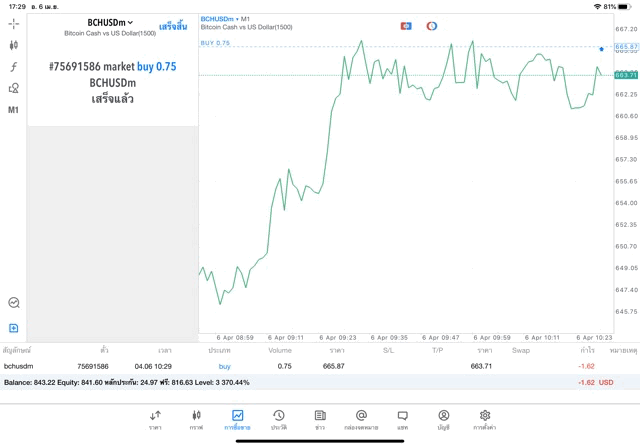The width and height of the screenshot is (640, 447).
Task: Click volume 0.75 in the position row
Action: pyautogui.click(x=284, y=366)
